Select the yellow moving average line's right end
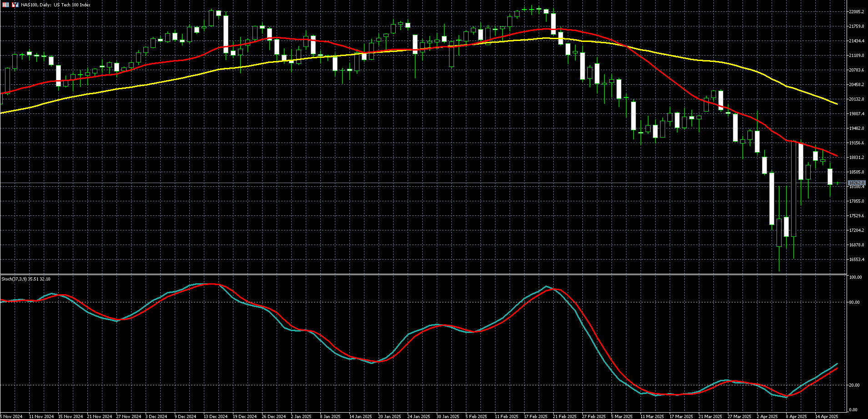 837,104
